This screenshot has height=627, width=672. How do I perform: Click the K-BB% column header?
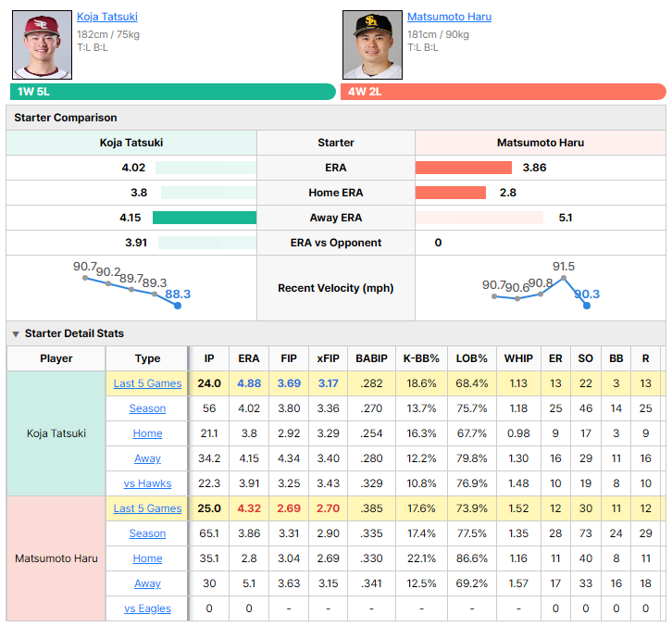coord(421,358)
